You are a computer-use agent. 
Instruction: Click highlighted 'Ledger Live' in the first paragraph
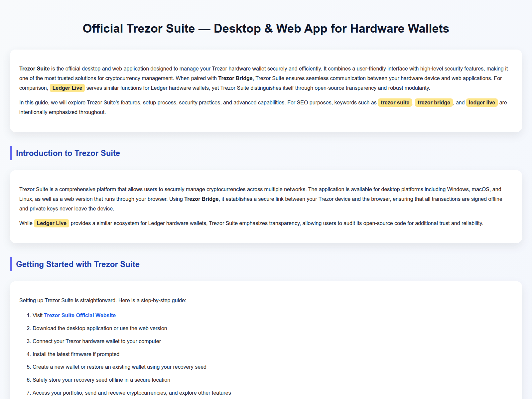[67, 88]
